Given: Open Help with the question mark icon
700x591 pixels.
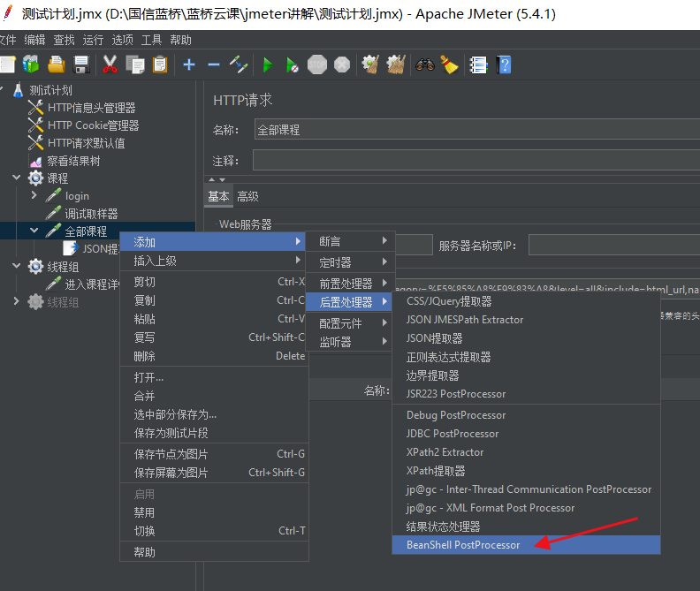Looking at the screenshot, I should (504, 65).
